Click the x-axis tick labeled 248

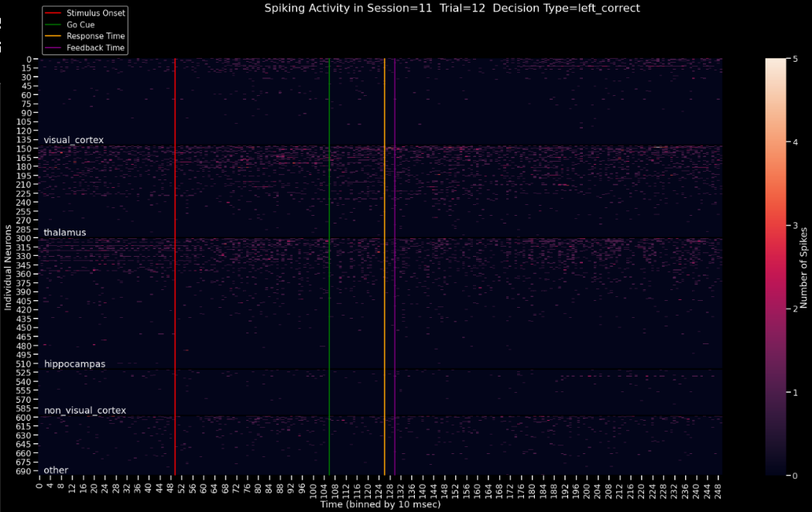tap(718, 488)
